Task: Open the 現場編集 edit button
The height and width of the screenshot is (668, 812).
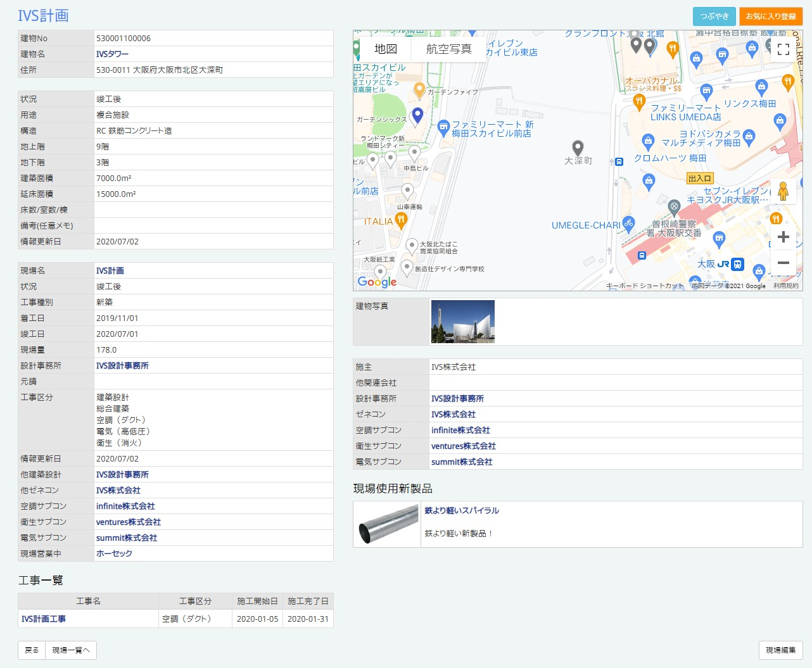Action: click(780, 650)
